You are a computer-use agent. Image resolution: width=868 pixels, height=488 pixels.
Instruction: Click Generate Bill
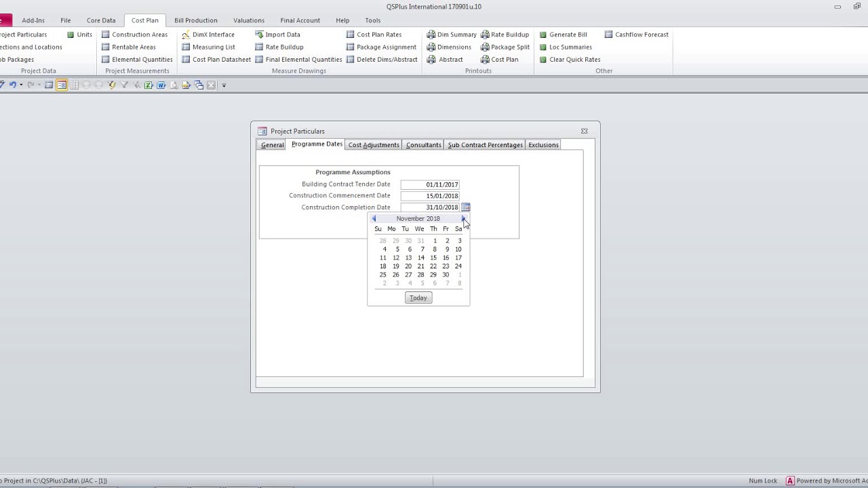(x=563, y=35)
